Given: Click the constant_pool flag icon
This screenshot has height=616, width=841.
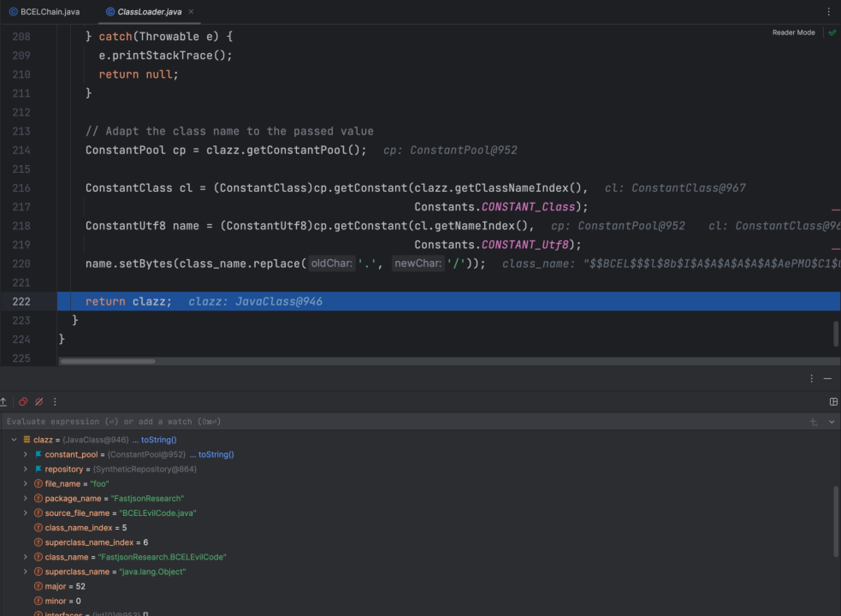Looking at the screenshot, I should (x=38, y=454).
